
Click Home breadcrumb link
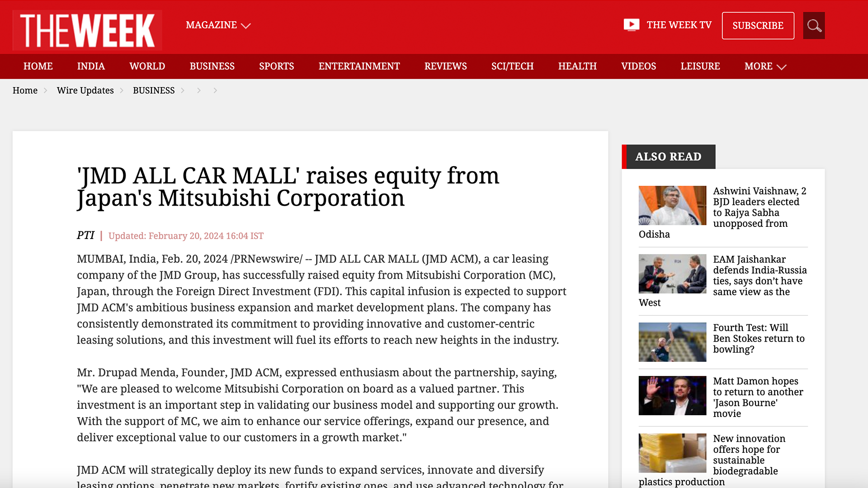coord(25,90)
